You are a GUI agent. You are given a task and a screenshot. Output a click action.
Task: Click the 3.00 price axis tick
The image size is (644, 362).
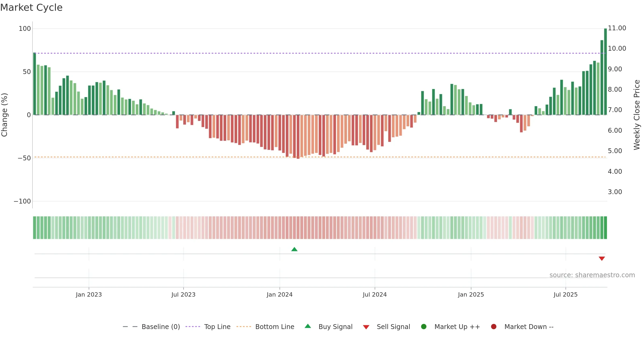tap(615, 192)
